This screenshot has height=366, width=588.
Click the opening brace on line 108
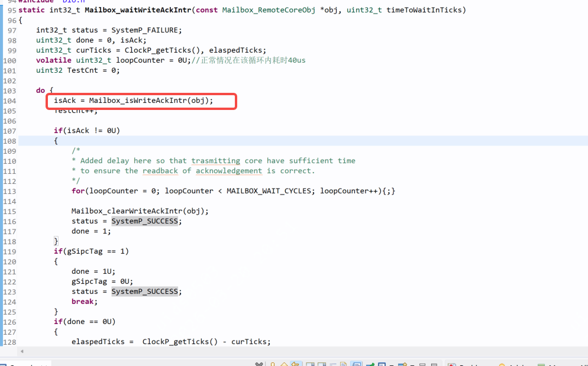[x=56, y=141]
